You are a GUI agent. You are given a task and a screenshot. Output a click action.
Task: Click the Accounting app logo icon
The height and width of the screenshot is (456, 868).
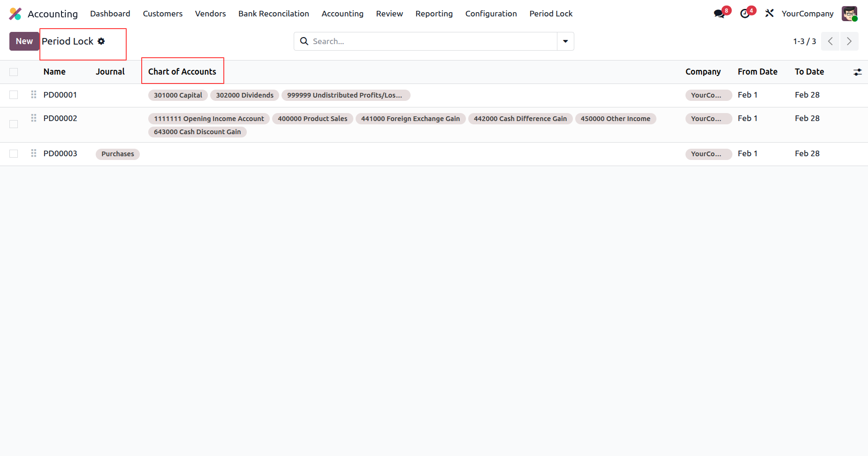(x=15, y=14)
